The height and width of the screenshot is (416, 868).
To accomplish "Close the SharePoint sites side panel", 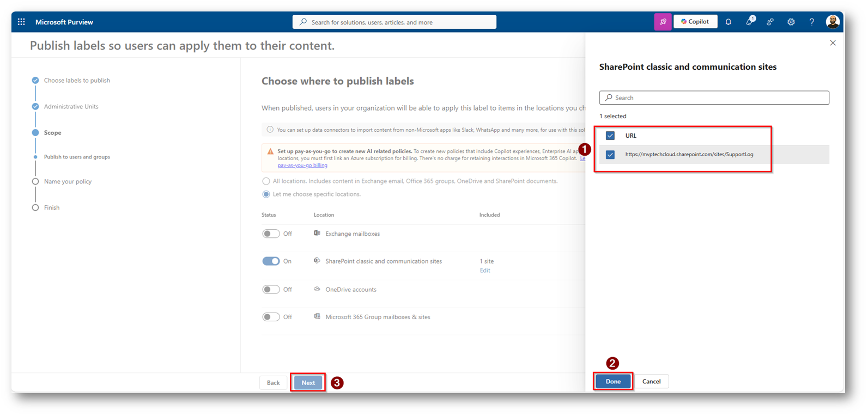I will (x=833, y=43).
